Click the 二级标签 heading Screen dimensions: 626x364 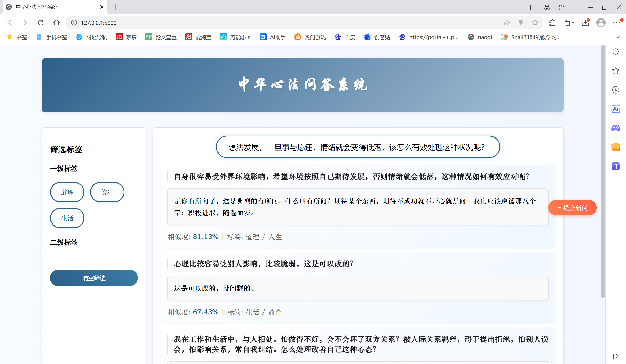tap(64, 242)
